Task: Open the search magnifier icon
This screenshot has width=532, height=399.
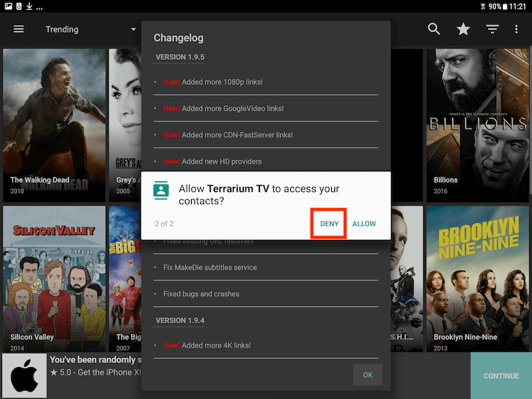Action: click(x=434, y=29)
